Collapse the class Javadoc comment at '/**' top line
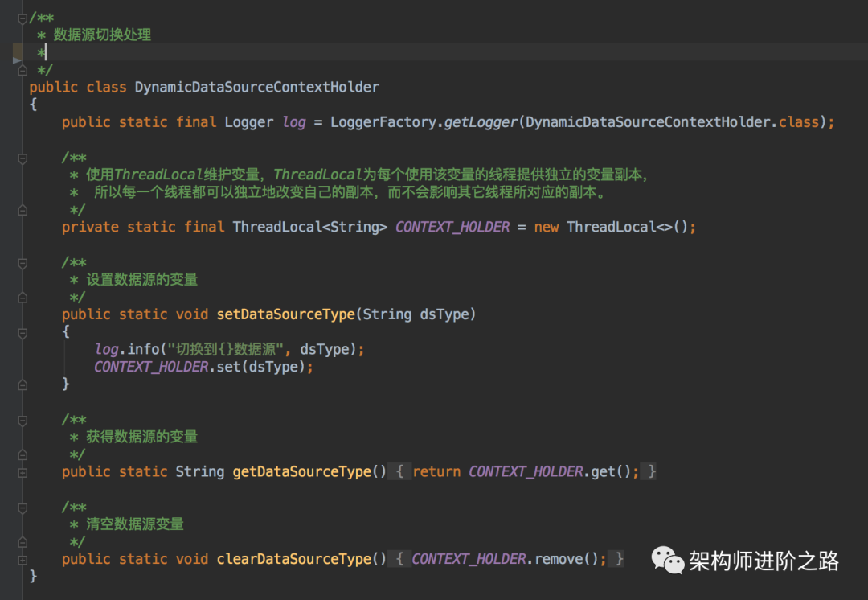The image size is (868, 600). [x=23, y=18]
